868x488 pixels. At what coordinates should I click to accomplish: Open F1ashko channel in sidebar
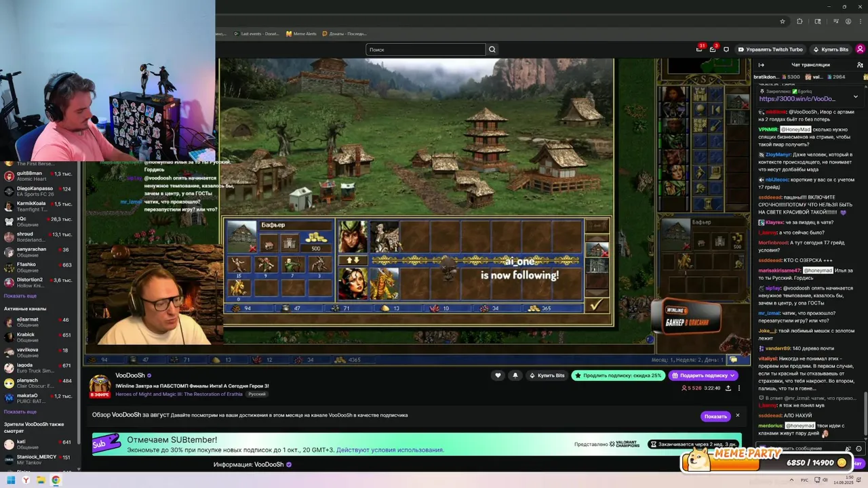pyautogui.click(x=39, y=267)
